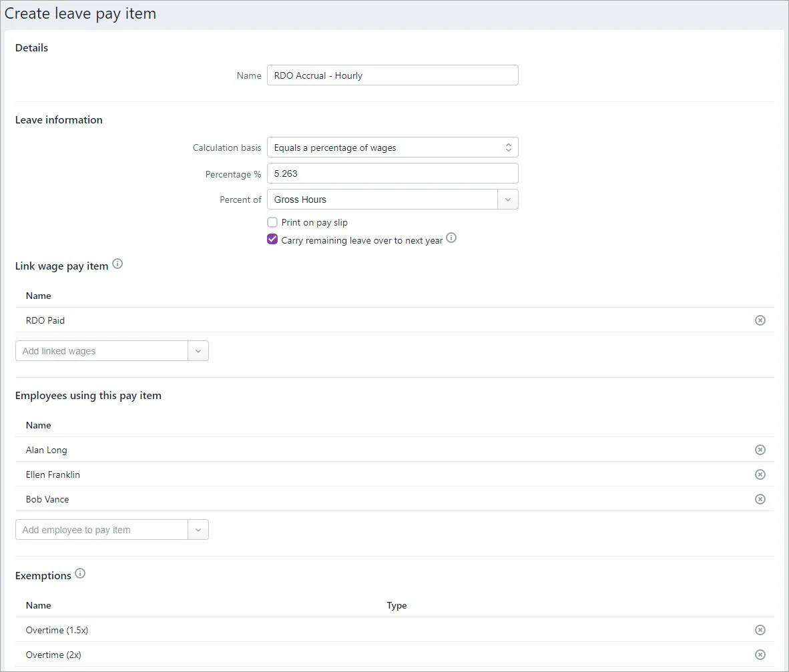Select the RDO Paid row text
789x672 pixels.
[45, 320]
